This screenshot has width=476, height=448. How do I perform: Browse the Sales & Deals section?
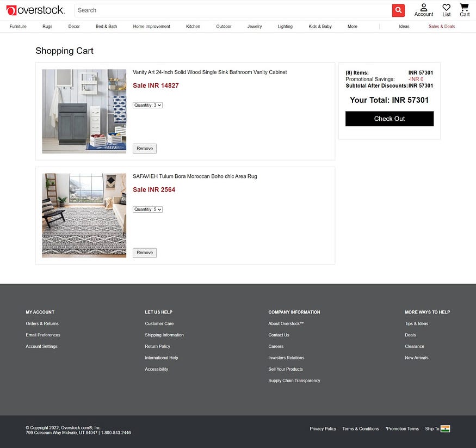441,26
